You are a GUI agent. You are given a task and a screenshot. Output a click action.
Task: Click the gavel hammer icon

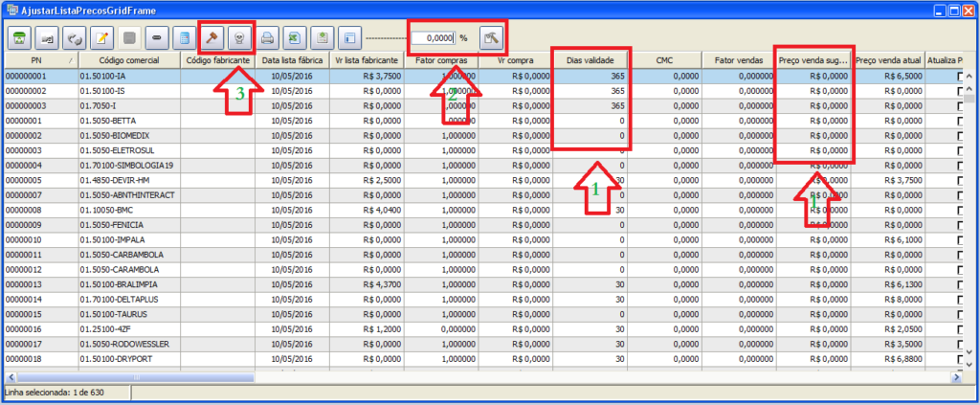[212, 39]
